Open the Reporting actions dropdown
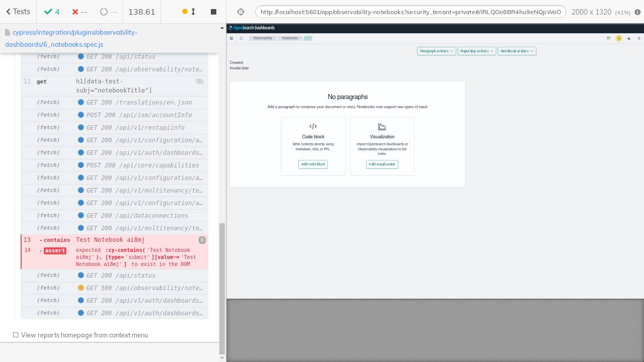 coord(476,51)
